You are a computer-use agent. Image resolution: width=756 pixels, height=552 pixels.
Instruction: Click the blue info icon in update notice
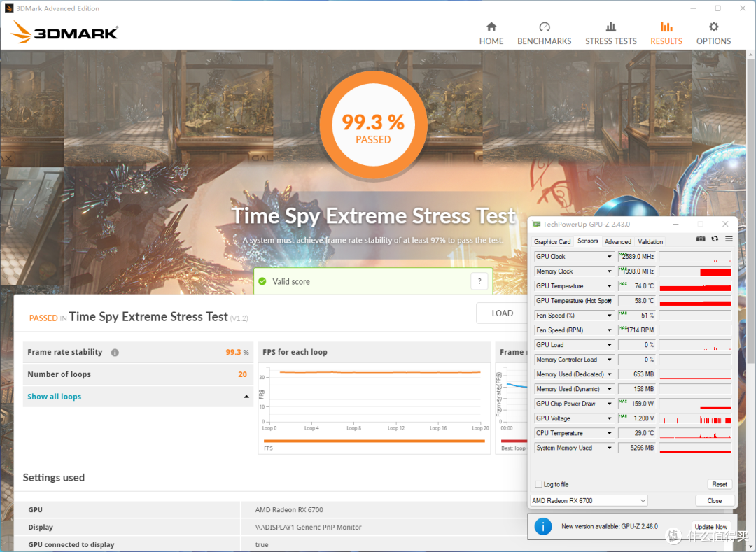[x=543, y=527]
